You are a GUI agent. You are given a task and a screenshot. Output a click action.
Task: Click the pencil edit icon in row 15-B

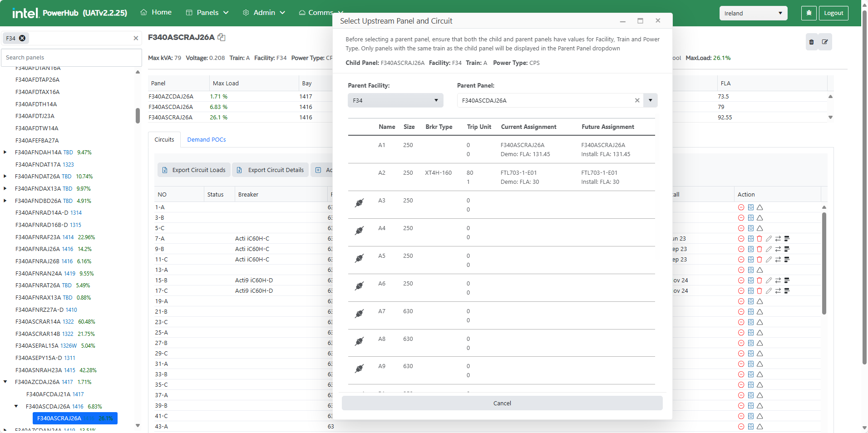pyautogui.click(x=769, y=280)
